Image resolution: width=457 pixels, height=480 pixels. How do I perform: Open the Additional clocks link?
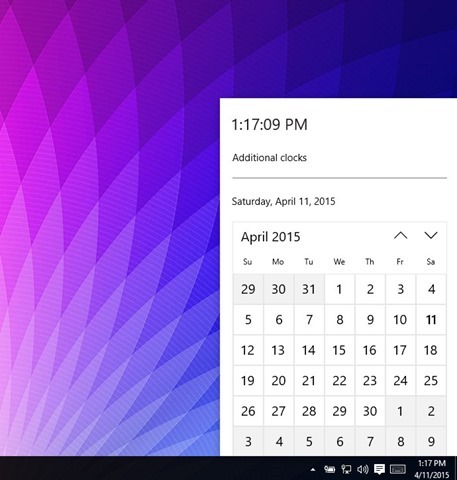(x=269, y=158)
